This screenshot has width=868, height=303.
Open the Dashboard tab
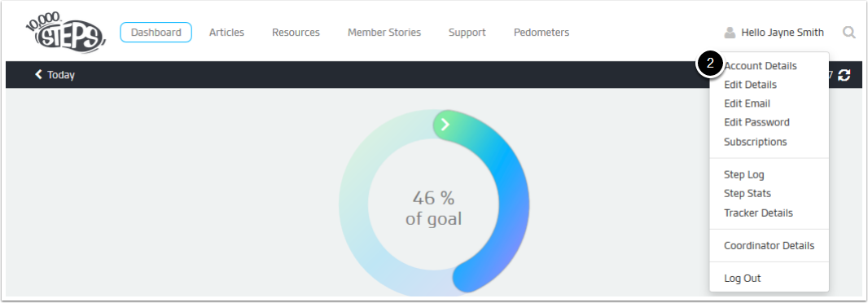156,33
